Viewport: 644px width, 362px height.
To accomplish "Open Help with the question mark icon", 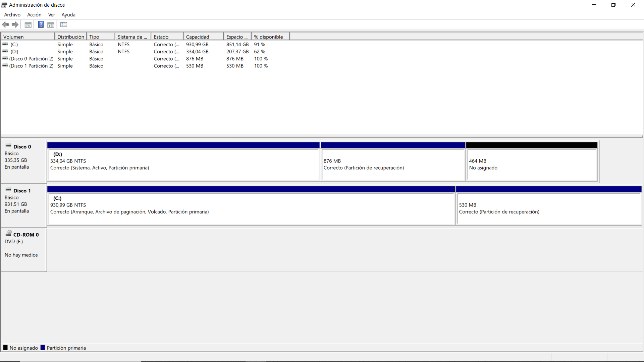I will [x=41, y=24].
